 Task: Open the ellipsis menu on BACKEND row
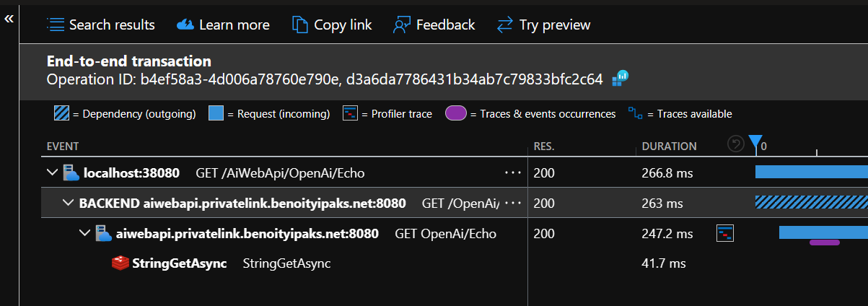pyautogui.click(x=513, y=204)
